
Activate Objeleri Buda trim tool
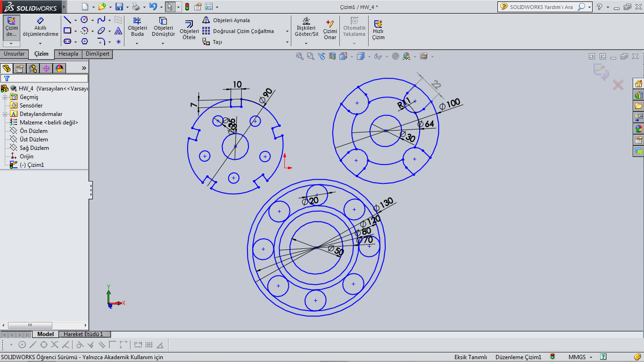(x=137, y=27)
